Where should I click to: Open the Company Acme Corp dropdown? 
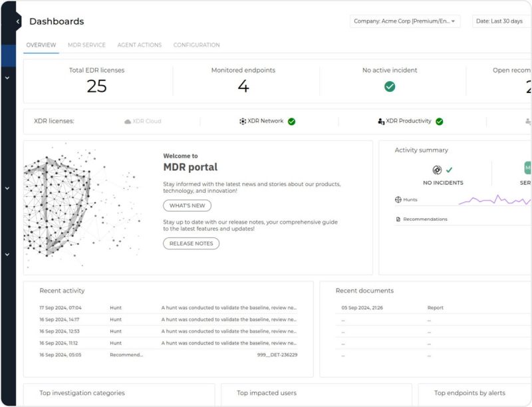[x=405, y=21]
